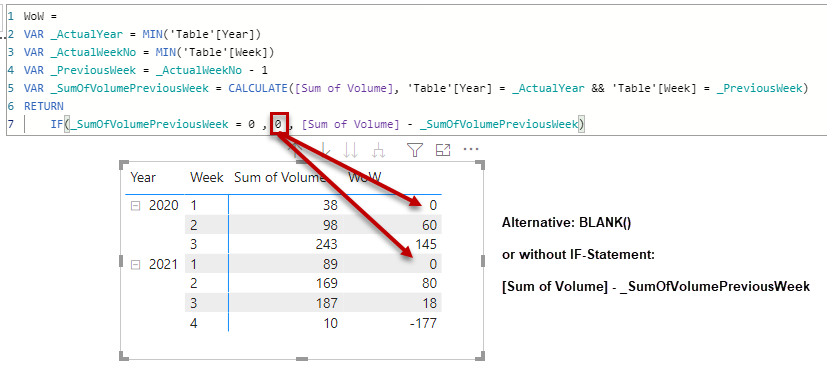Click the RETURN keyword in formula
The height and width of the screenshot is (373, 828).
pyautogui.click(x=43, y=106)
